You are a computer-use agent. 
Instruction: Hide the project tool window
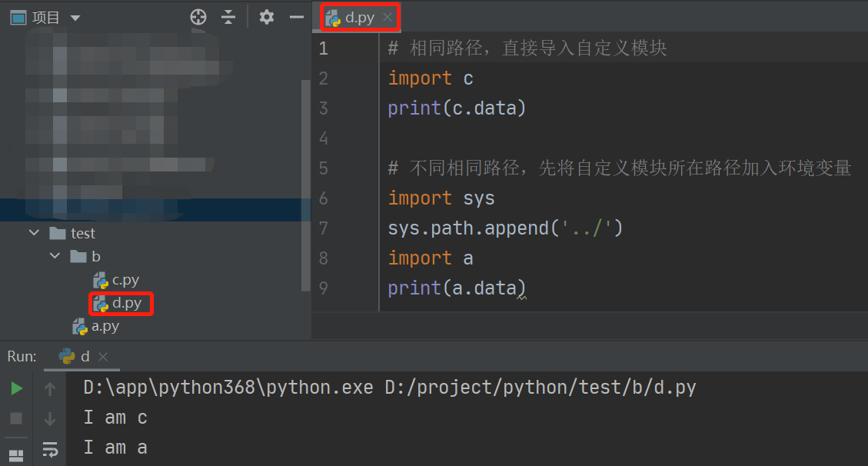[297, 17]
